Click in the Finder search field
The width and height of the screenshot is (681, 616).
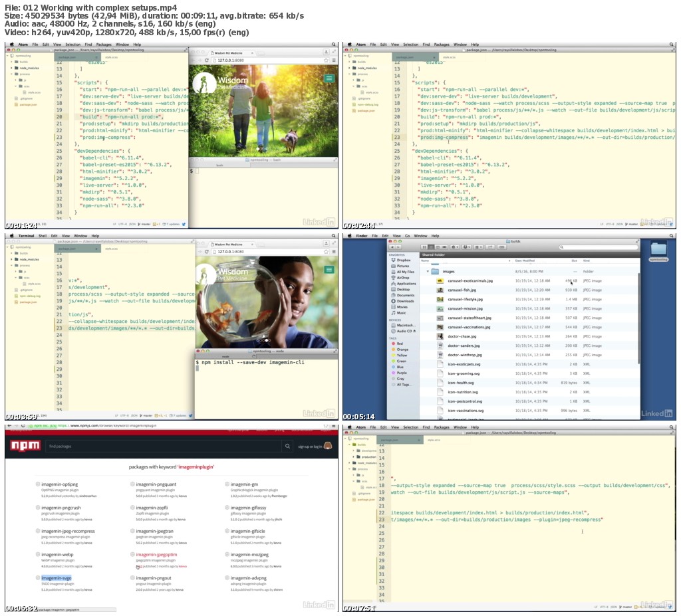click(599, 247)
